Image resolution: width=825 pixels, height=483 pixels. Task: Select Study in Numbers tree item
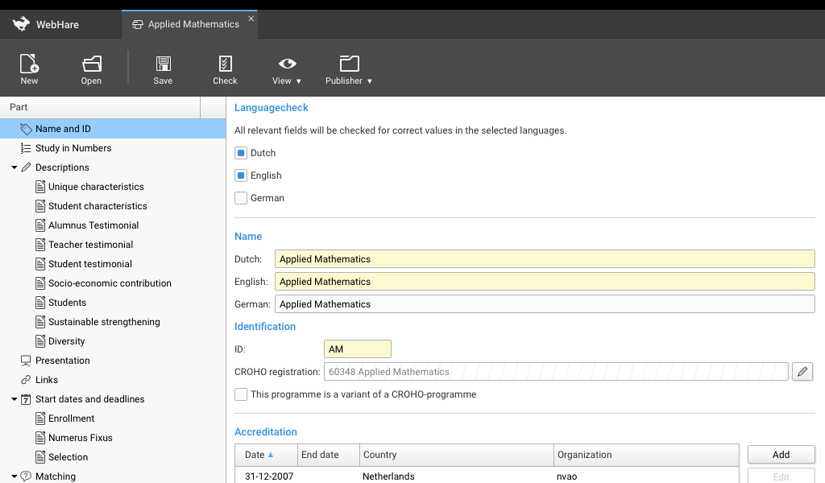[73, 148]
